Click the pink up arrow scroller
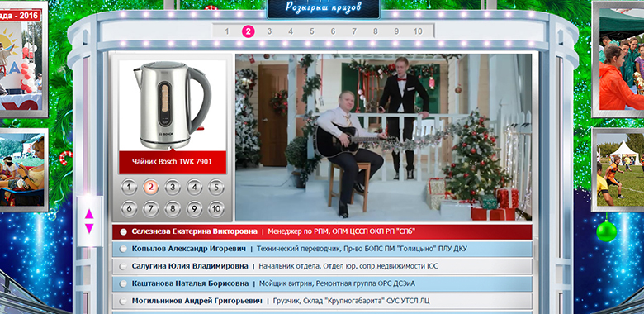 tap(89, 214)
